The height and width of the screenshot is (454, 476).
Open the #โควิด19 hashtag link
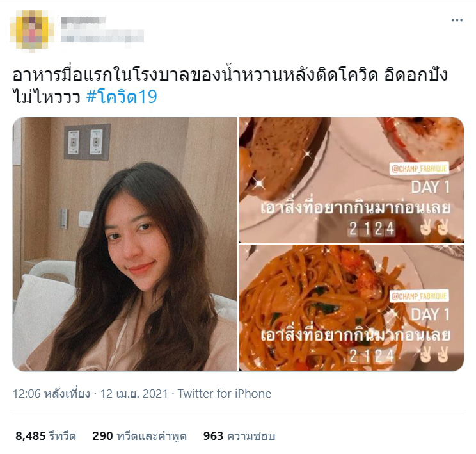point(122,97)
